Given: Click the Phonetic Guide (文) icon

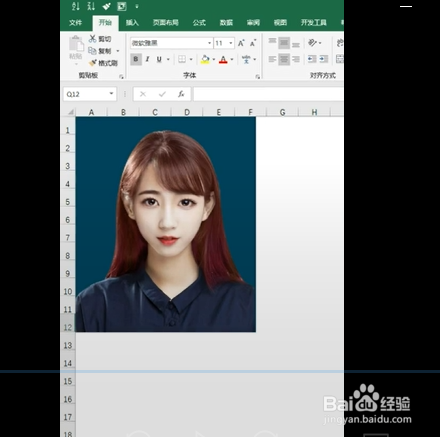Looking at the screenshot, I should (x=246, y=59).
